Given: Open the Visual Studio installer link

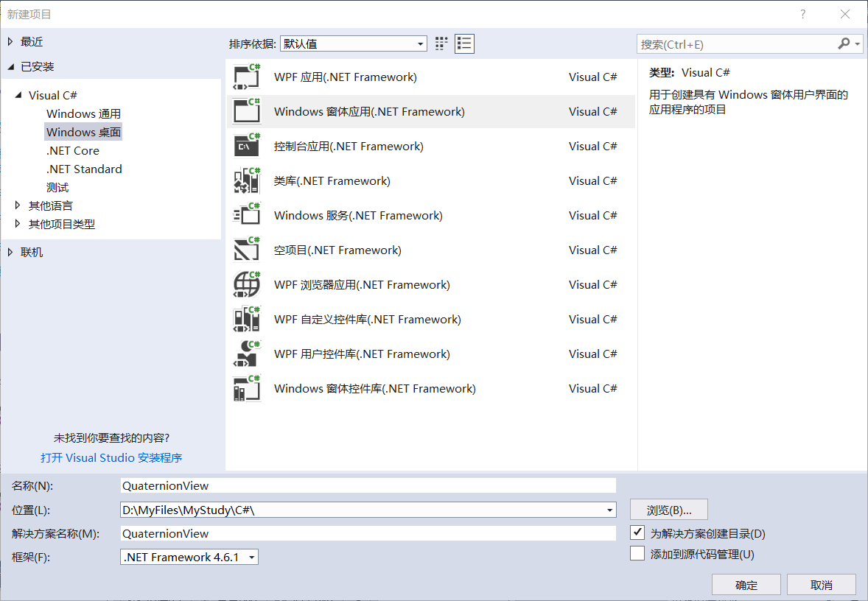Looking at the screenshot, I should [x=111, y=457].
